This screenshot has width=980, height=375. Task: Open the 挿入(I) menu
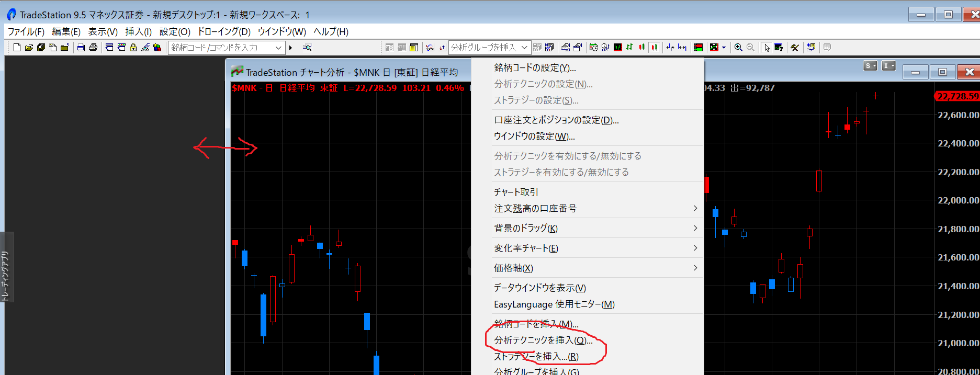tap(138, 31)
